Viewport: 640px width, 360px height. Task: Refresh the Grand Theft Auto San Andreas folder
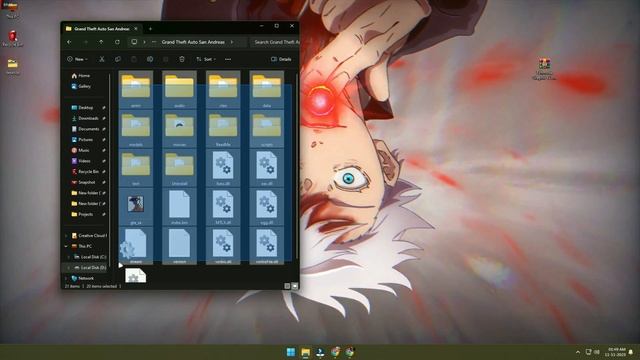coord(117,42)
